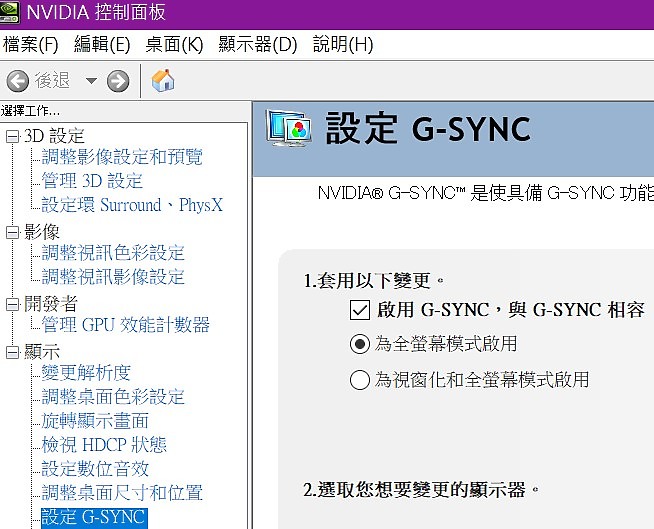Open 變更解析度 page
This screenshot has width=654, height=529.
[86, 373]
